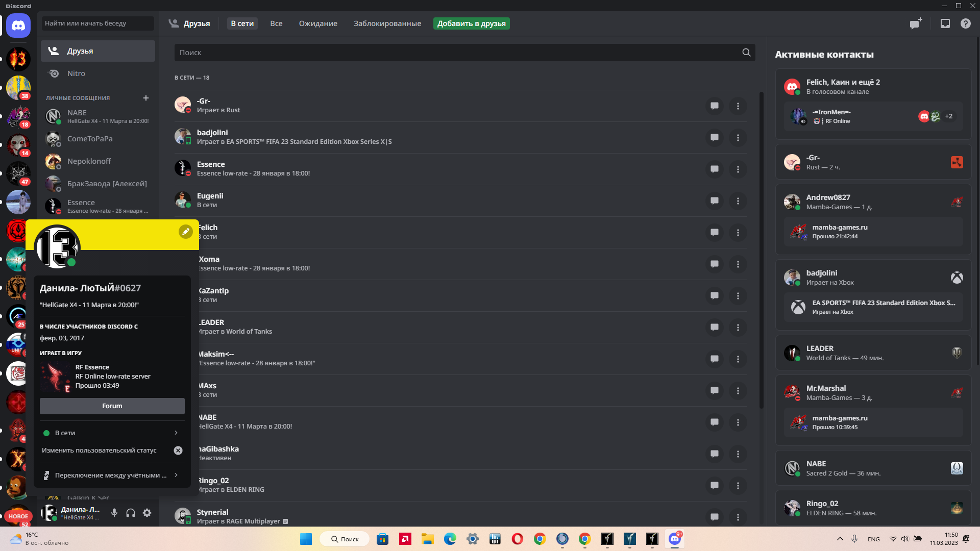Screen dimensions: 980x551
Task: Click 'Найти или начать беседу' search box
Action: [x=98, y=23]
